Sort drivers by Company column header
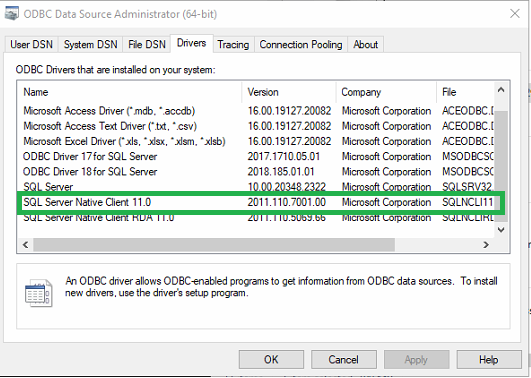Image resolution: width=531 pixels, height=378 pixels. pos(386,92)
